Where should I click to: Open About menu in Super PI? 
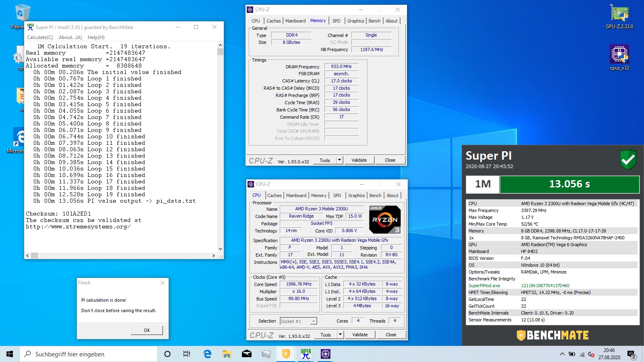(x=70, y=37)
